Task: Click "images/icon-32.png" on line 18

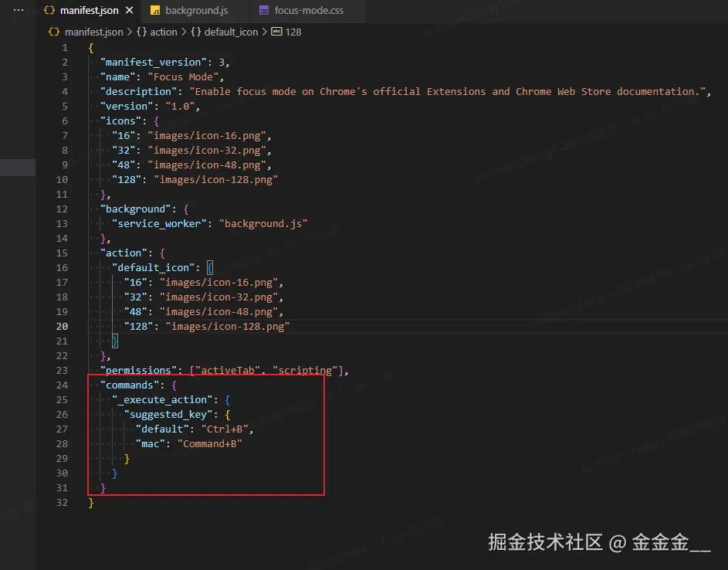Action: click(x=218, y=297)
